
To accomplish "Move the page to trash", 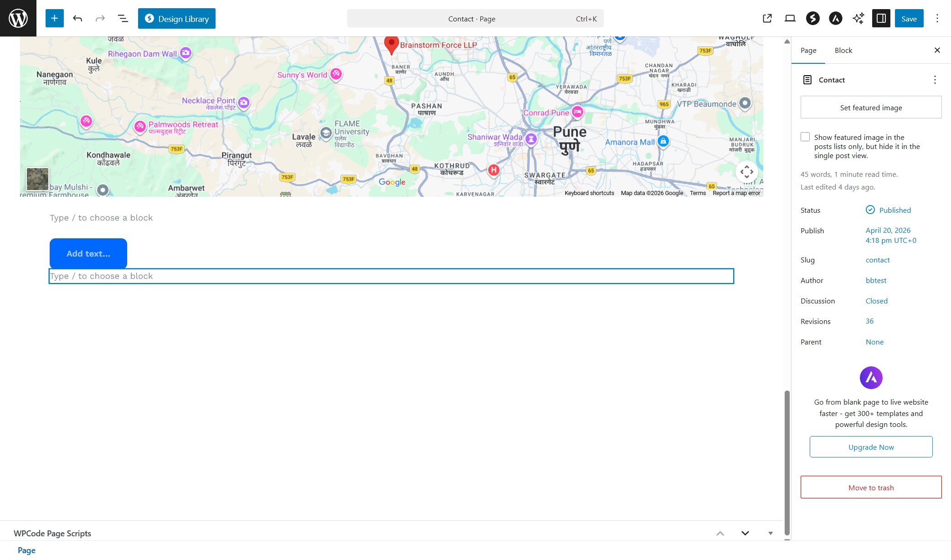I will [871, 488].
